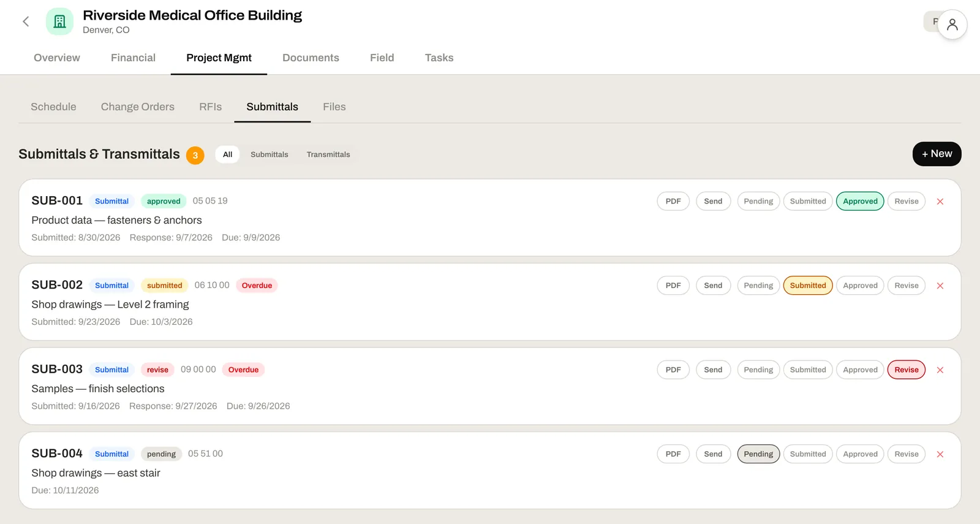Image resolution: width=980 pixels, height=524 pixels.
Task: Mark SUB-002 as Approved
Action: click(860, 286)
